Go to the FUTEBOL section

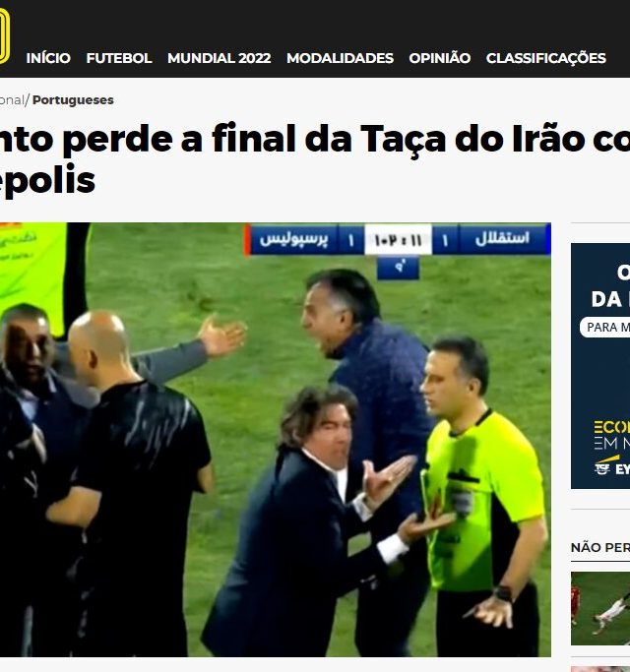tap(119, 58)
